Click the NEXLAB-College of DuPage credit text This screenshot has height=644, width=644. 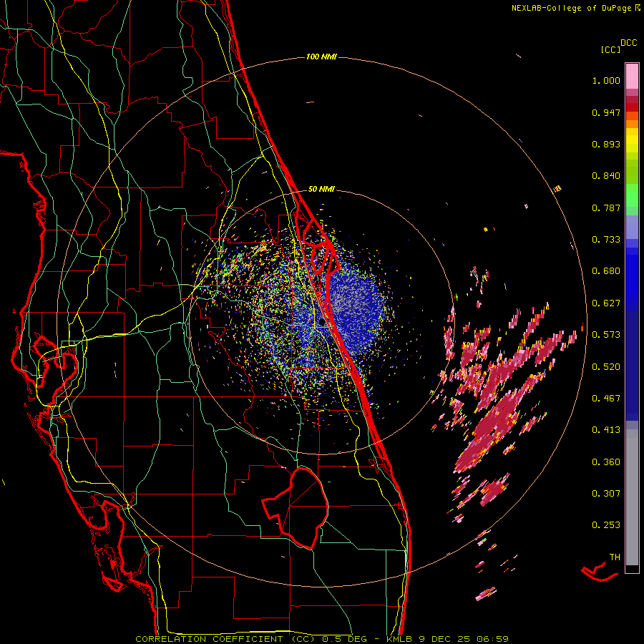[572, 8]
